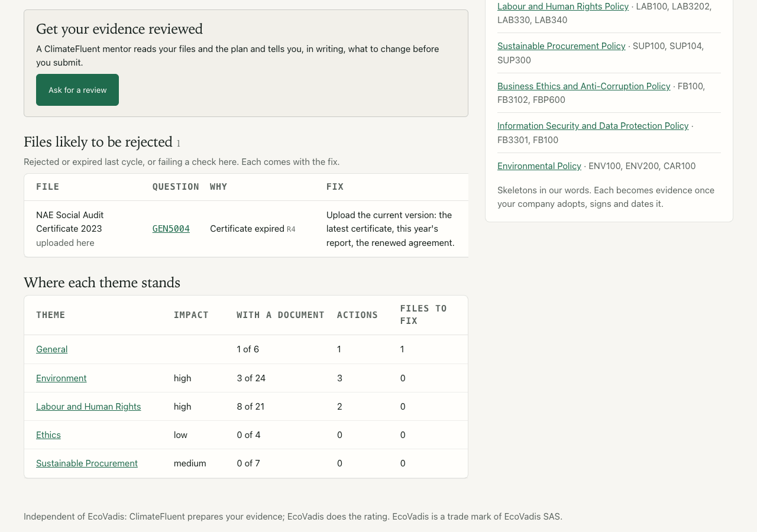Click the 'WHY' column header
The image size is (757, 532).
coord(219,187)
